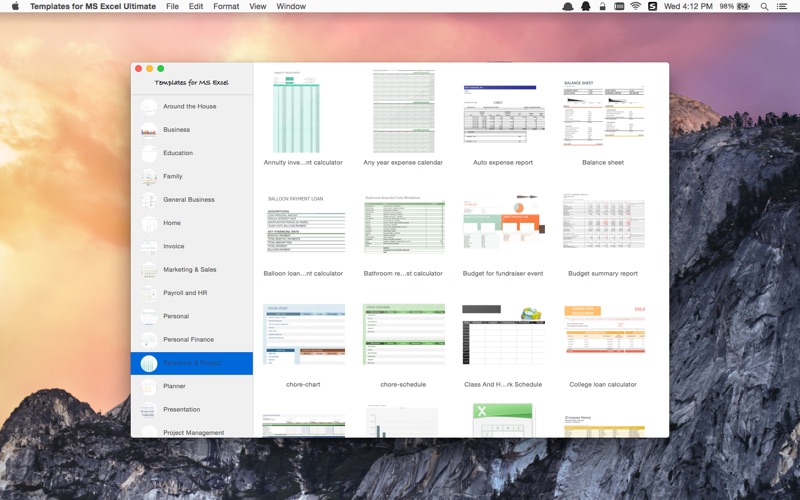Click the Personal Finance label
The image size is (800, 500).
[188, 340]
